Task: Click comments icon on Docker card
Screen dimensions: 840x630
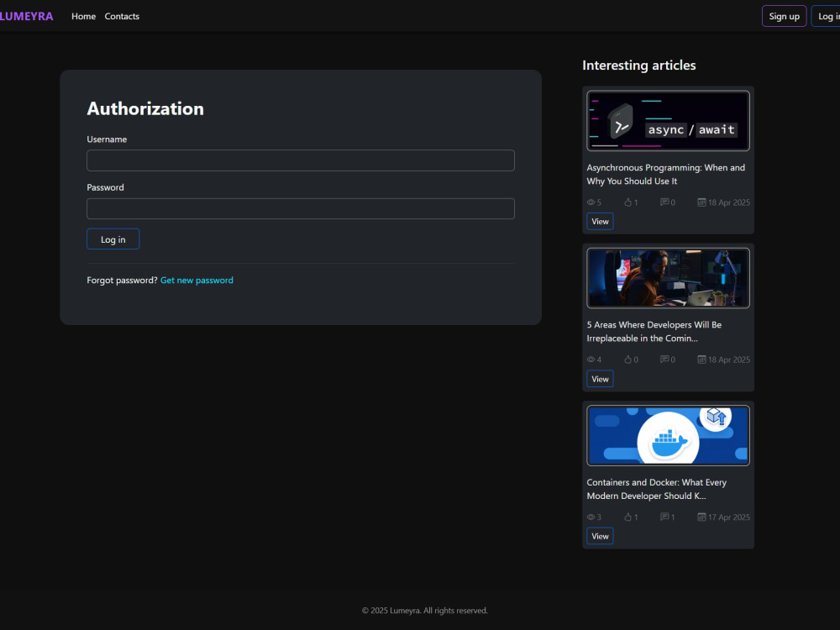Action: tap(664, 517)
